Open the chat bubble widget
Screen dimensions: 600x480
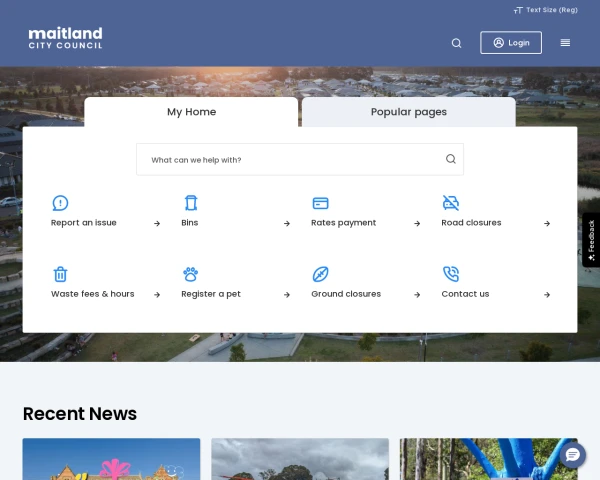point(573,455)
